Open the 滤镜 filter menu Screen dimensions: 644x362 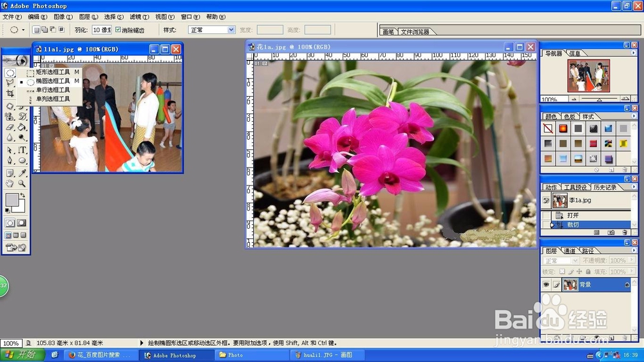tap(139, 17)
